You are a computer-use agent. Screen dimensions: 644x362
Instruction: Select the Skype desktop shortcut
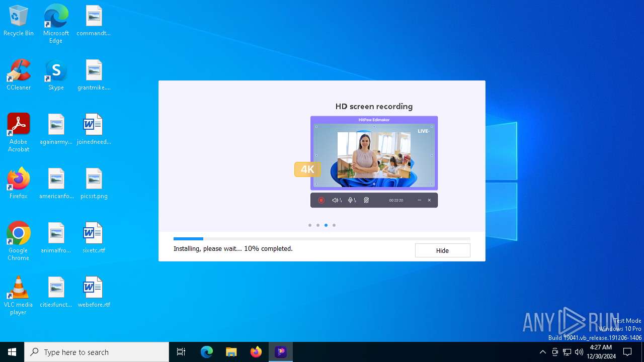[56, 75]
